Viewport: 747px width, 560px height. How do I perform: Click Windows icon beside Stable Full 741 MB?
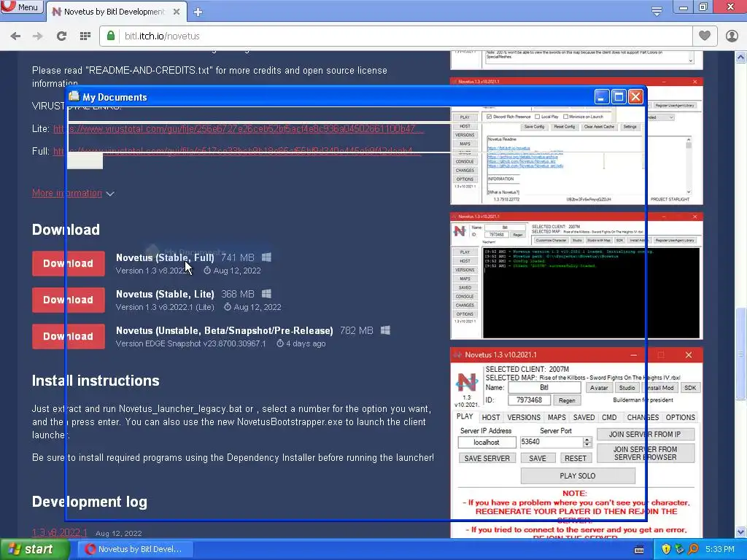point(267,257)
